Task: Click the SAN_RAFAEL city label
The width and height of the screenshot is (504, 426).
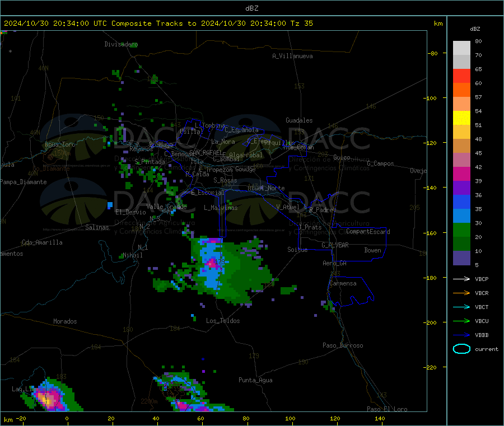Action: 206,152
